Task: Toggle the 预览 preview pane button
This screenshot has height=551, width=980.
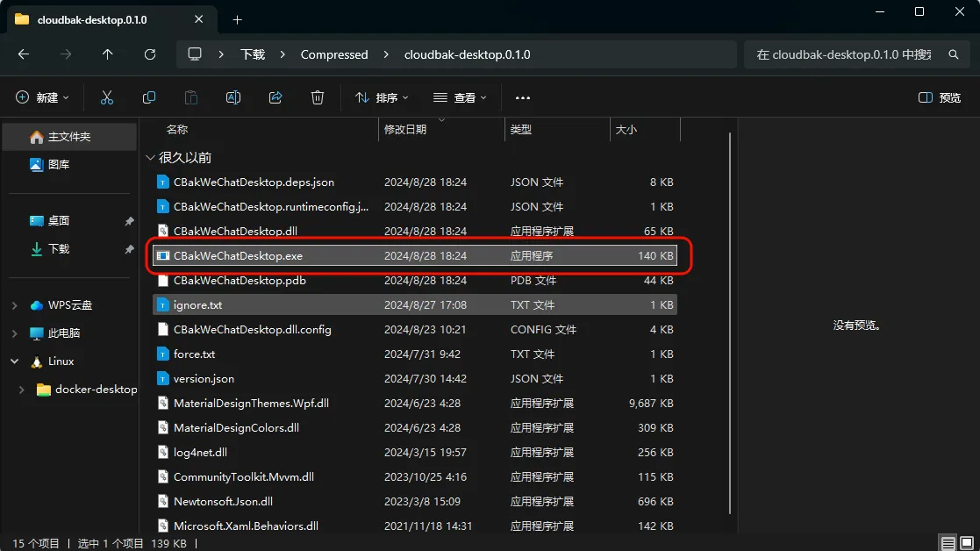Action: pos(939,97)
